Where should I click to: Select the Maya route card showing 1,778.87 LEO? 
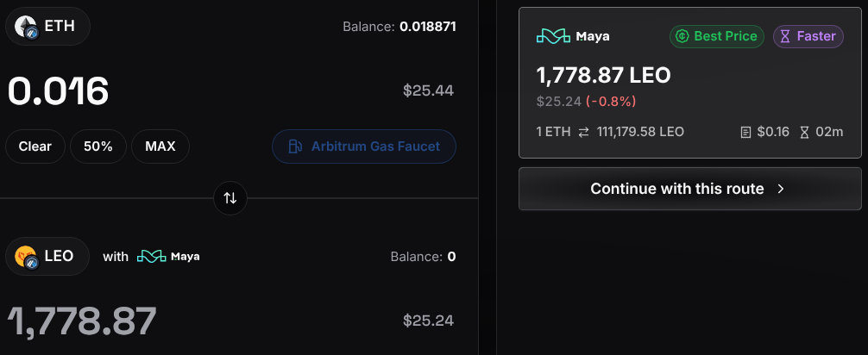tap(689, 83)
